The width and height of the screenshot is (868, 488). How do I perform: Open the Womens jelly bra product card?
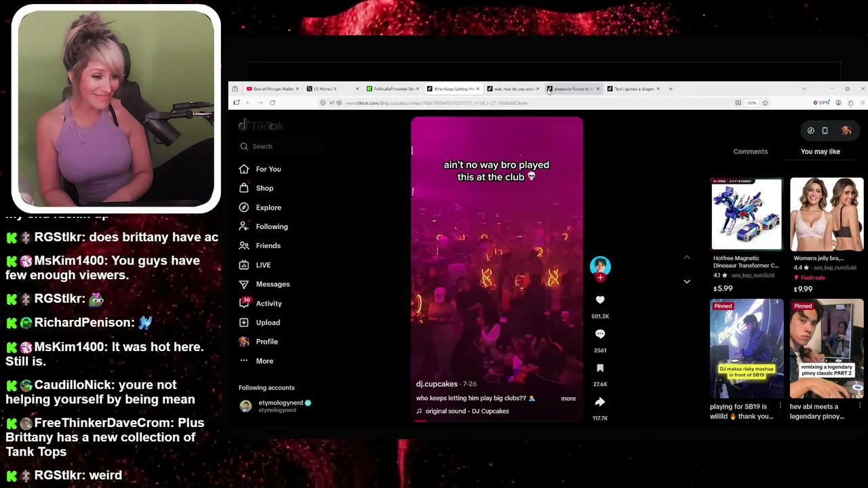click(x=827, y=235)
